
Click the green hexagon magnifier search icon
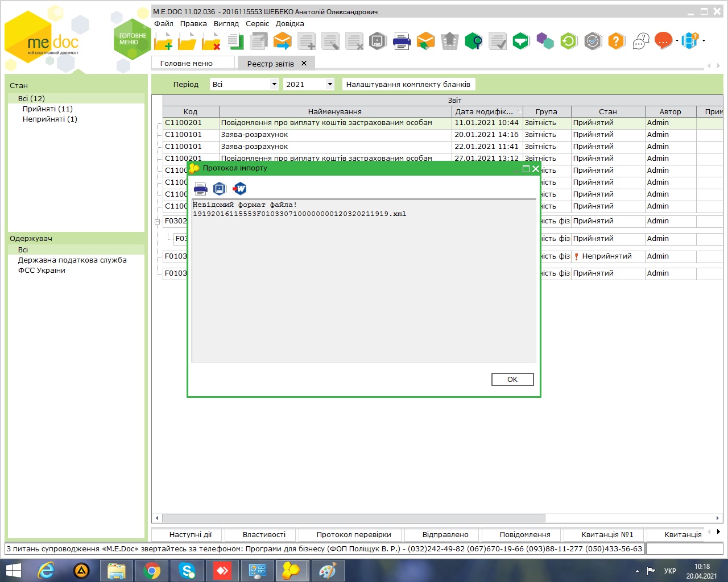(x=473, y=41)
